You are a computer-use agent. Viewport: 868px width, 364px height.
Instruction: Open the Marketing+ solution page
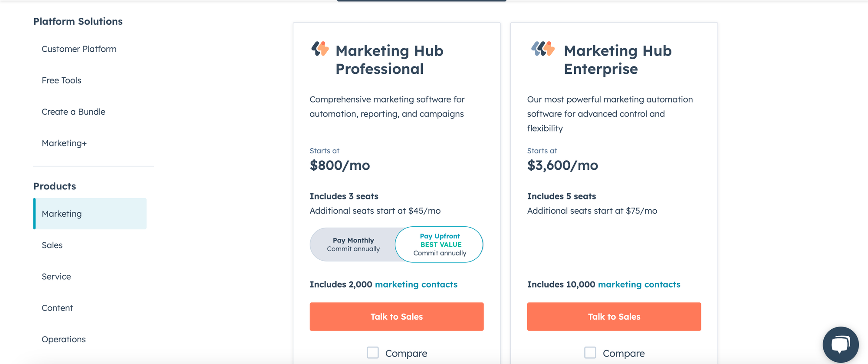coord(64,142)
